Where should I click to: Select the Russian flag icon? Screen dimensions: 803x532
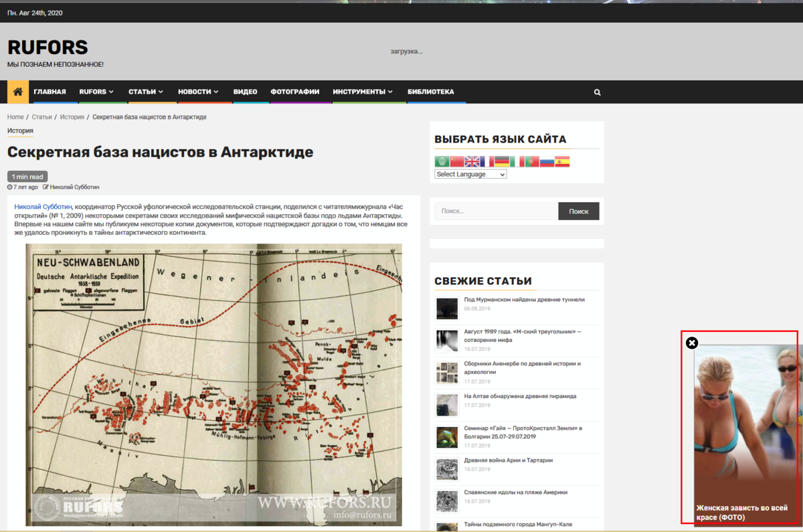547,161
